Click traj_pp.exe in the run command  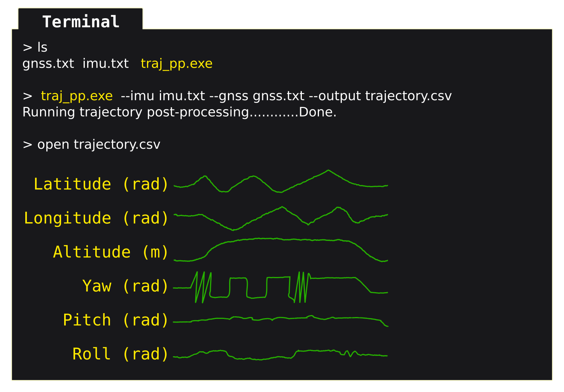click(x=77, y=96)
